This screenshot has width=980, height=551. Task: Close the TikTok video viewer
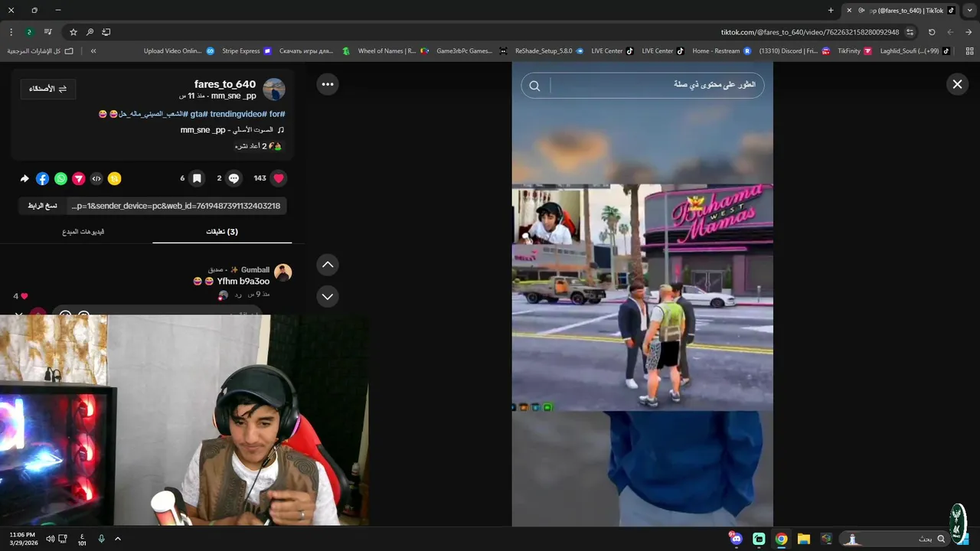[957, 84]
